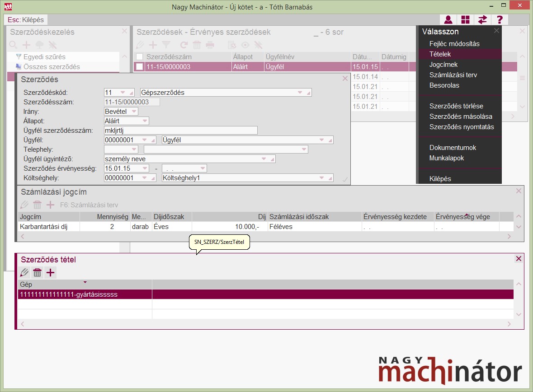
Task: Choose Dokumentumok from the Válasszon menu
Action: tap(453, 148)
